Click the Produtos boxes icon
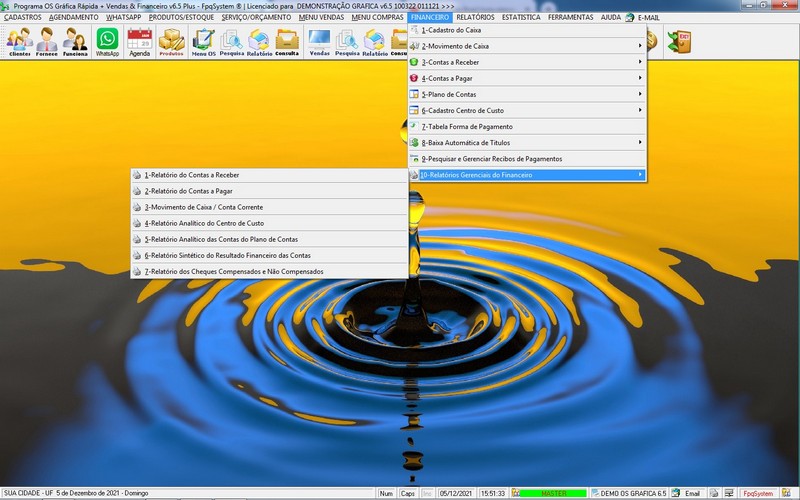This screenshot has height=500, width=800. pos(171,41)
